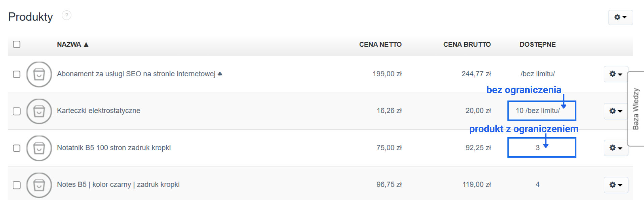Click the sort arrow next to NAZWA
This screenshot has width=644, height=200.
[x=86, y=44]
